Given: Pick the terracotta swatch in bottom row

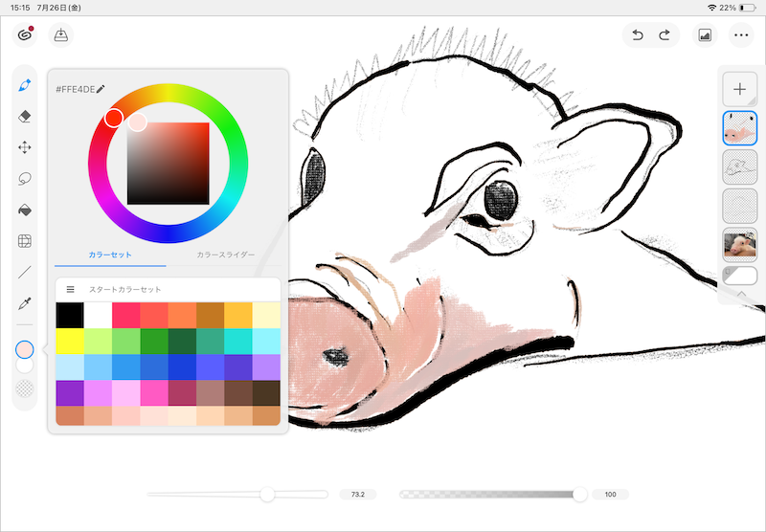Looking at the screenshot, I should pos(70,416).
